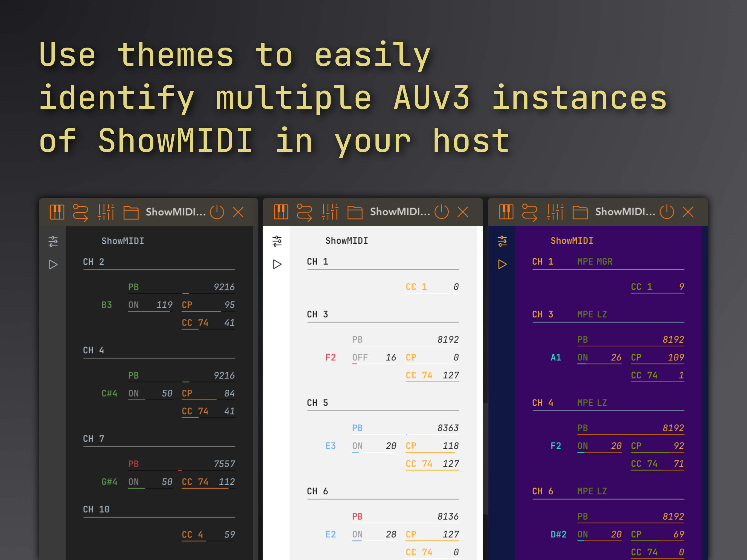Viewport: 747px width, 560px height.
Task: Click note E3 in light window
Action: pyautogui.click(x=331, y=446)
